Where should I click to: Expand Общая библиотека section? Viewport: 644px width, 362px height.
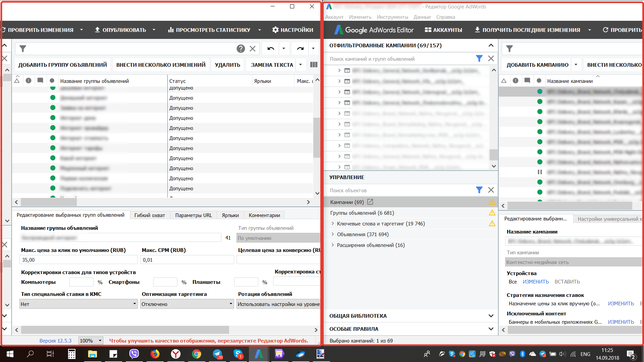(491, 316)
